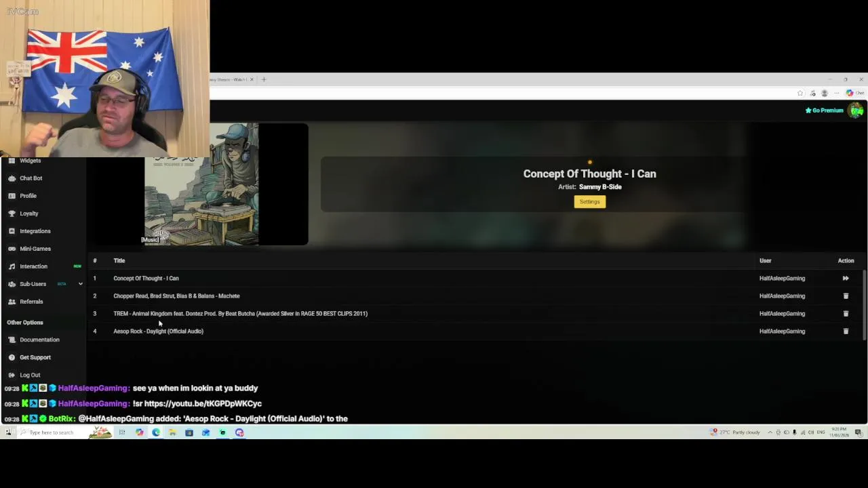Viewport: 868px width, 488px height.
Task: Click the user HalfAsleepGaming in row 4
Action: pos(782,331)
